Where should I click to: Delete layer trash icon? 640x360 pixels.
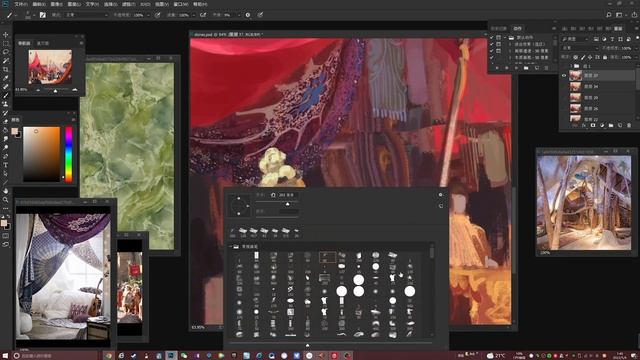tap(629, 126)
